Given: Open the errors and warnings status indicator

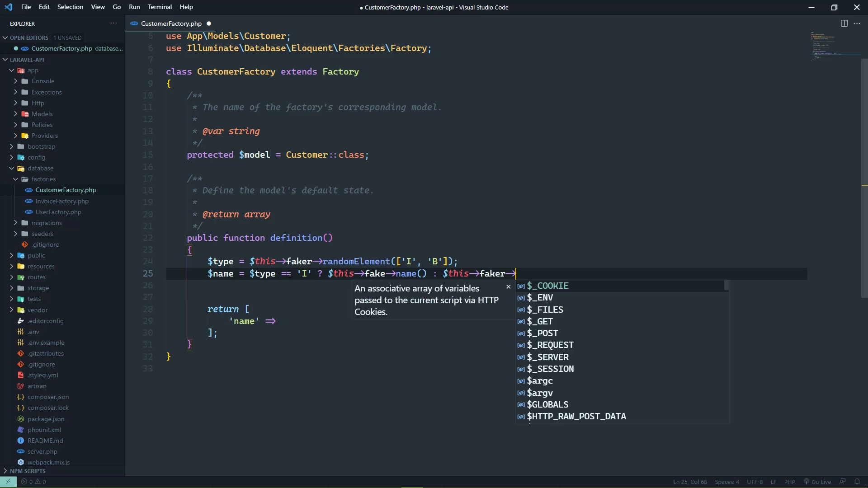Looking at the screenshot, I should point(33,482).
